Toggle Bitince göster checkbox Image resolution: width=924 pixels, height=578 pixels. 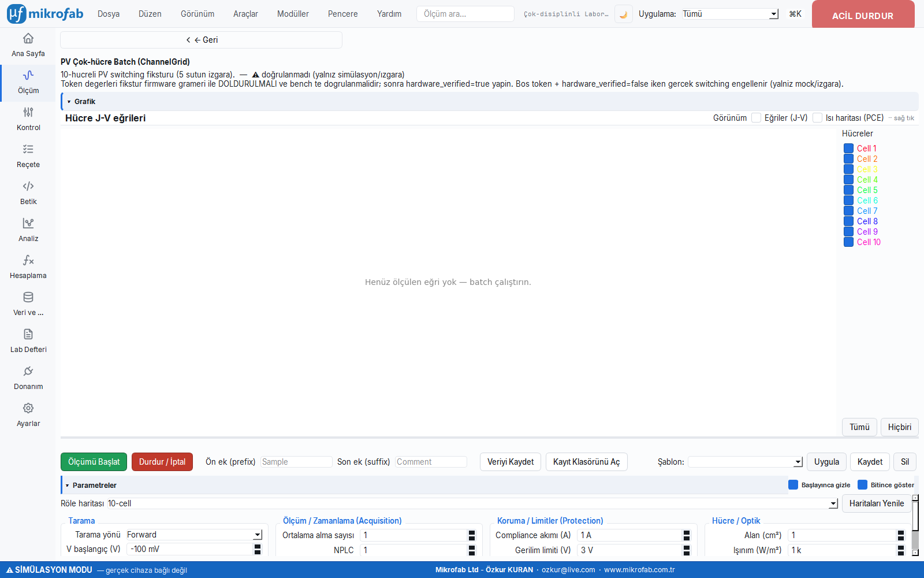click(862, 485)
